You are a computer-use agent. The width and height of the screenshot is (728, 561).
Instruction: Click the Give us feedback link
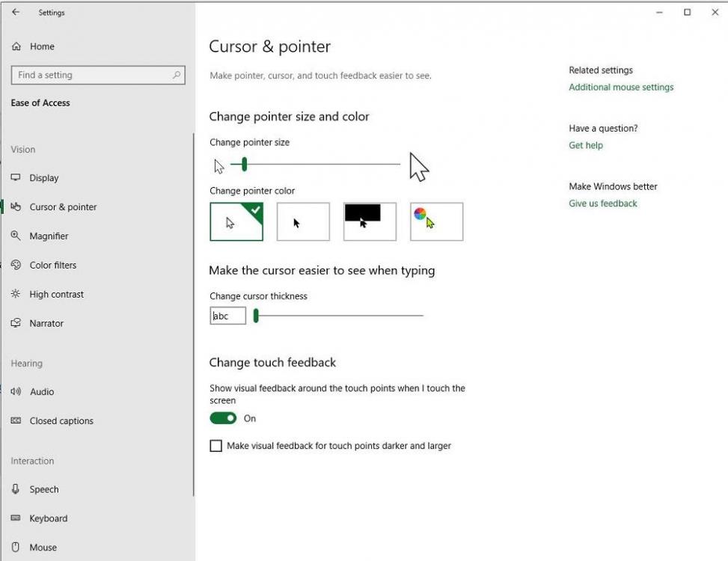[603, 203]
